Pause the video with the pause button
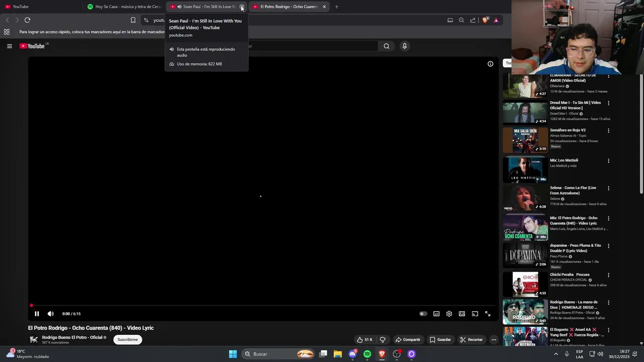The width and height of the screenshot is (644, 362). click(x=37, y=314)
